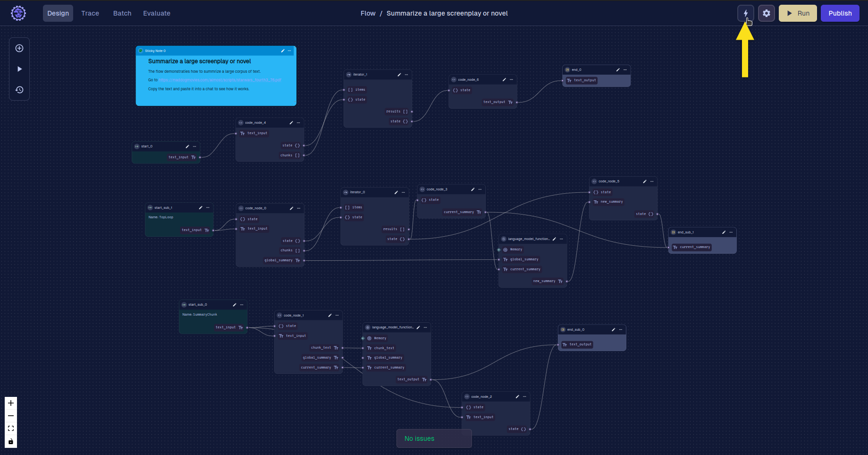Open end_0 node more options menu

point(625,70)
